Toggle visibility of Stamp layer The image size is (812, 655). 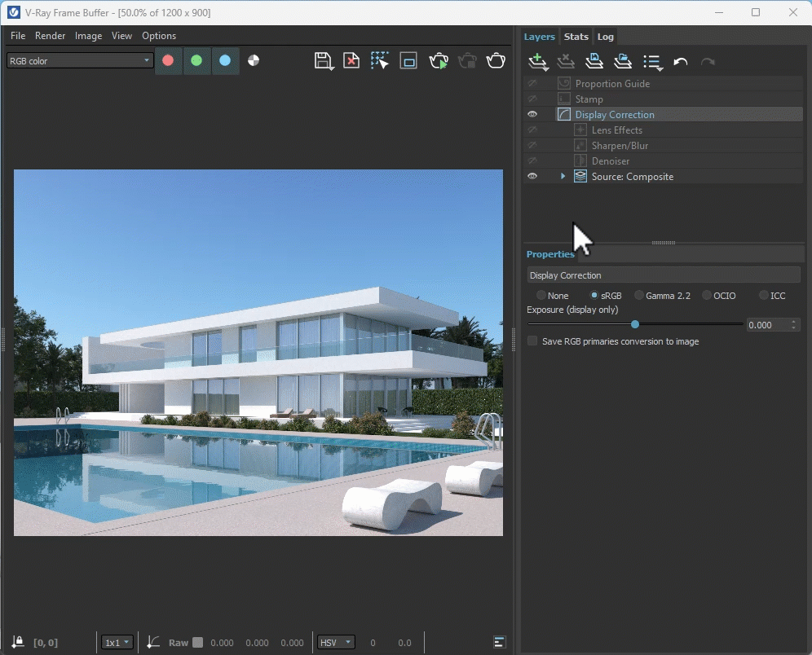[532, 99]
